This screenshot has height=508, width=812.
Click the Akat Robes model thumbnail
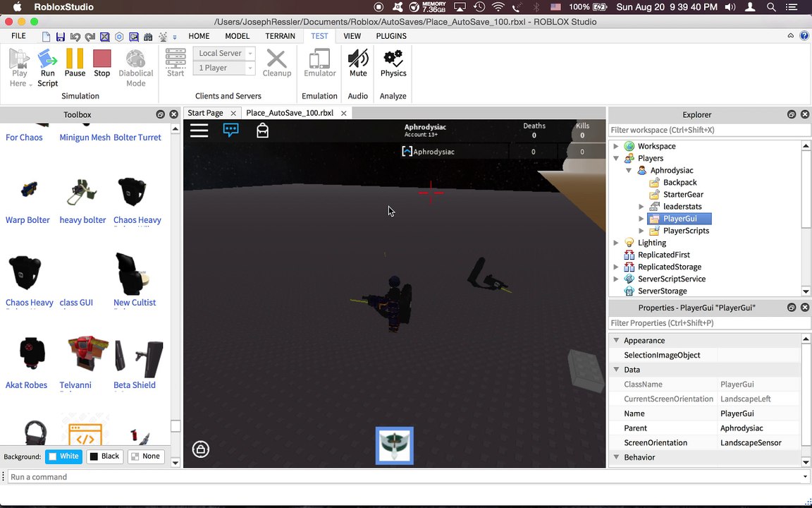(32, 353)
